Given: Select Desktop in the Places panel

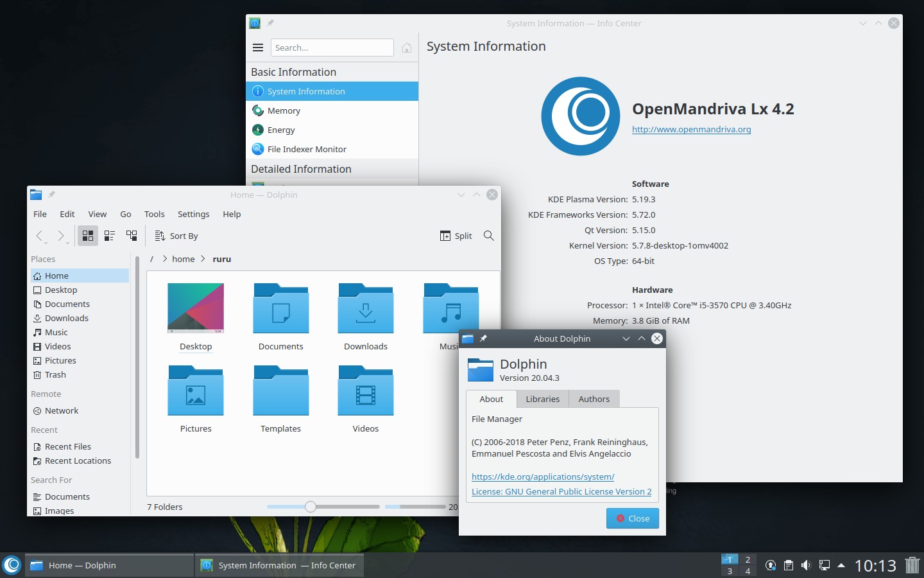Looking at the screenshot, I should (x=80, y=290).
